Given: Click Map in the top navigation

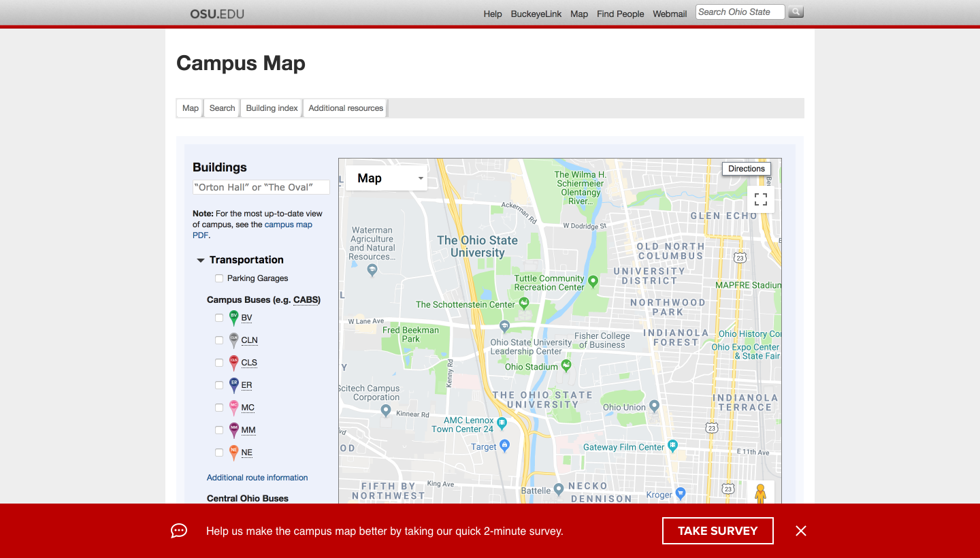Looking at the screenshot, I should (579, 14).
